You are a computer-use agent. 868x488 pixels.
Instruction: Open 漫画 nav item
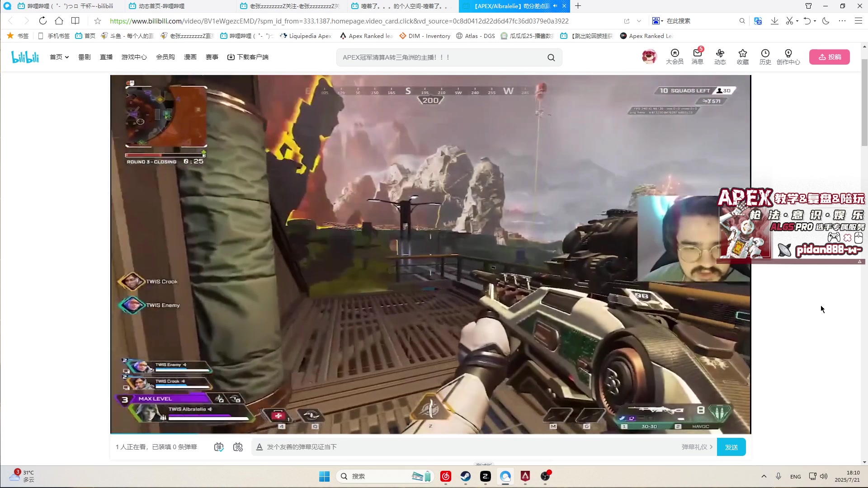190,57
